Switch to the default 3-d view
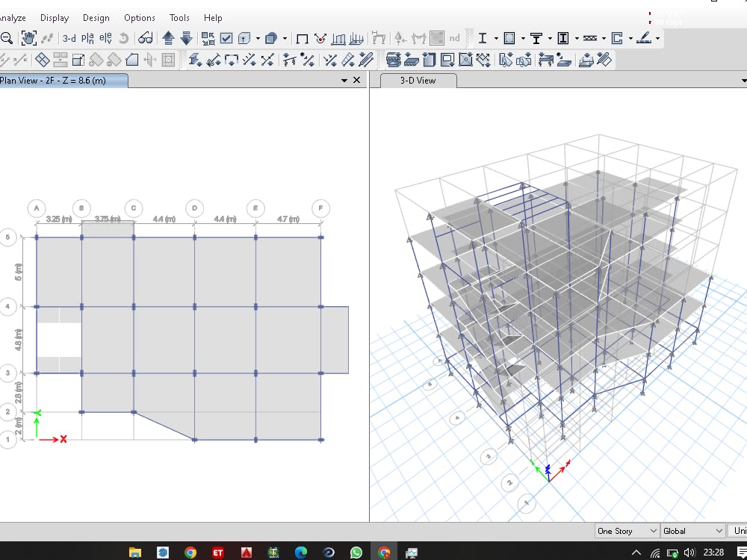Viewport: 747px width, 560px height. (69, 38)
